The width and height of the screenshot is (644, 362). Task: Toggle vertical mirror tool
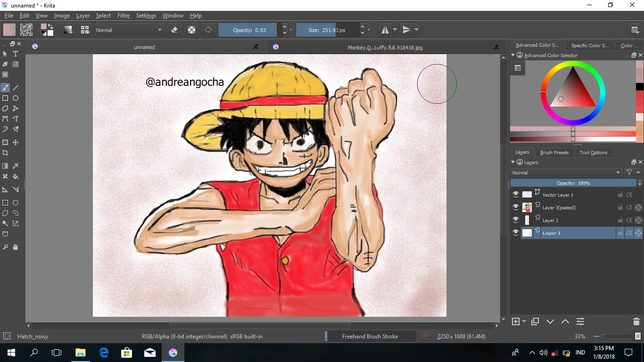pos(406,30)
